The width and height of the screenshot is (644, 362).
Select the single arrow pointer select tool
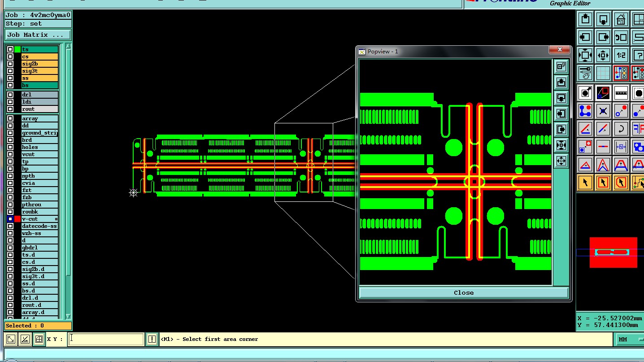coord(585,183)
